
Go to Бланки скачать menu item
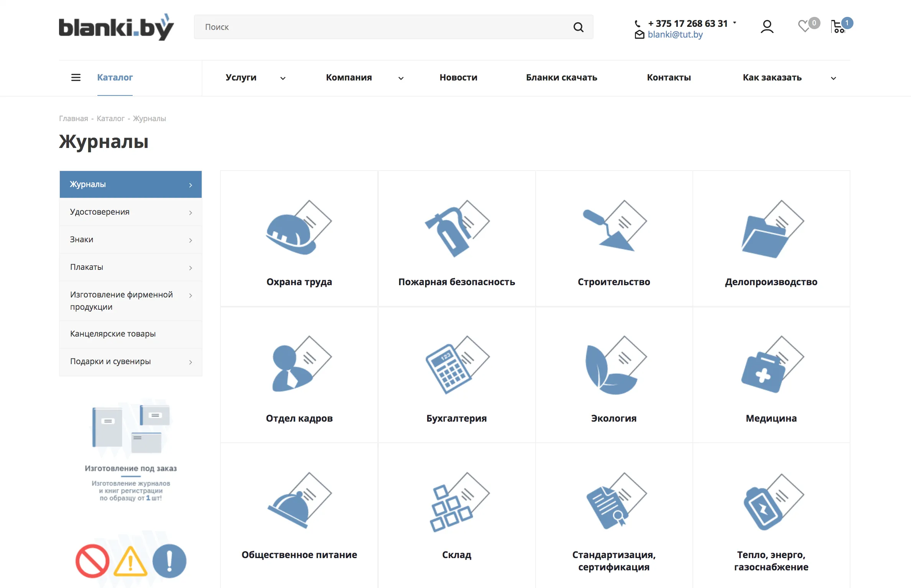pos(561,77)
